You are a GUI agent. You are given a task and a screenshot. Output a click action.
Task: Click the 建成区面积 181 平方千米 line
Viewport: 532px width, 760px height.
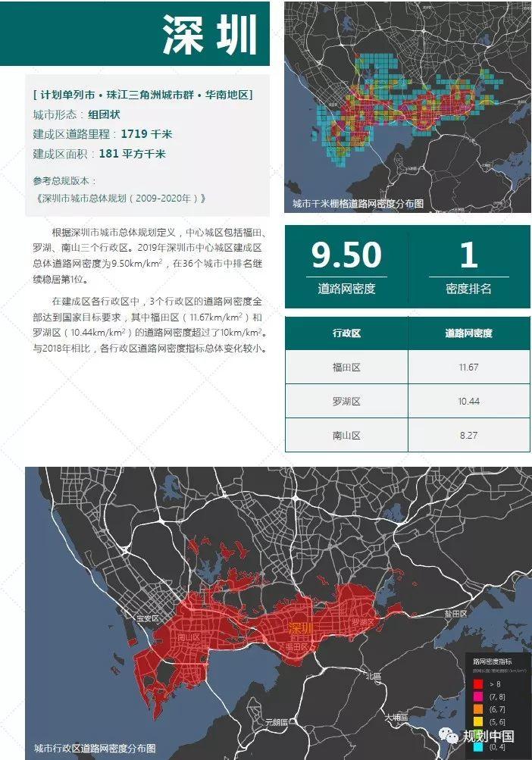coord(99,154)
